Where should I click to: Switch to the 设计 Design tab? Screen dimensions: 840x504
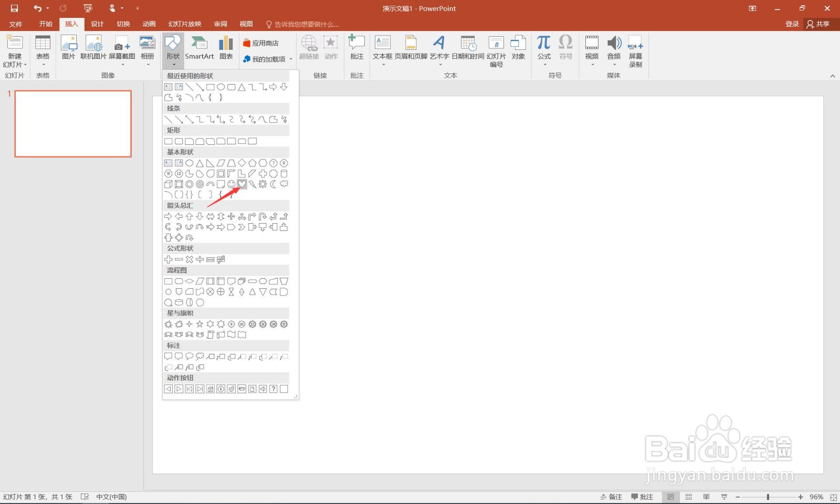[x=97, y=24]
